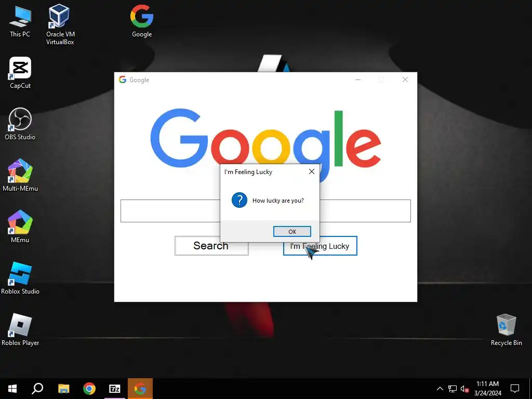
Task: Open taskbar search magnifier
Action: point(37,389)
